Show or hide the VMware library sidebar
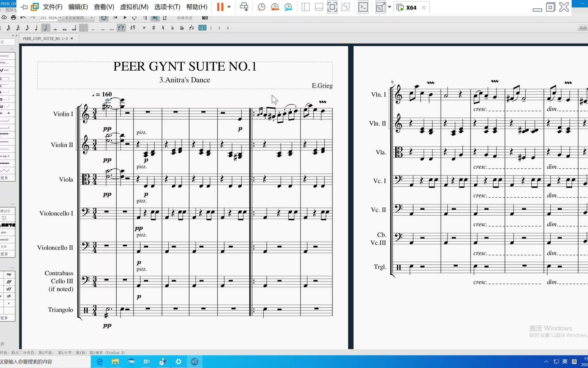588x368 pixels. [306, 7]
